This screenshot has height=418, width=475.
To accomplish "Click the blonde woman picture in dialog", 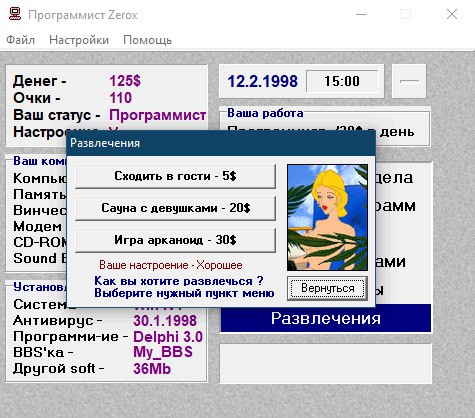I will [328, 217].
